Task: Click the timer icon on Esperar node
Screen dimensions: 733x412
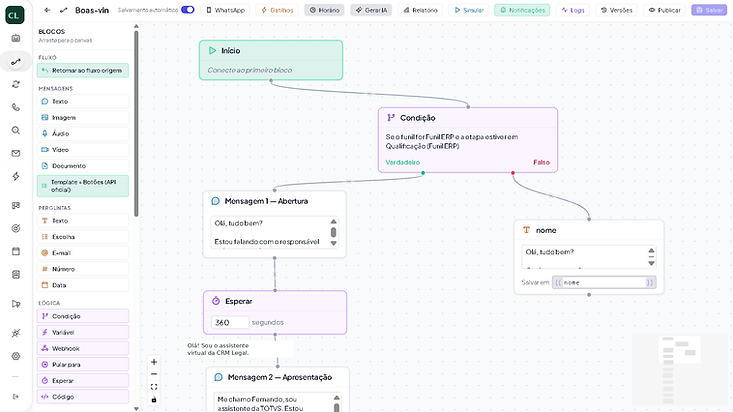Action: tap(216, 301)
